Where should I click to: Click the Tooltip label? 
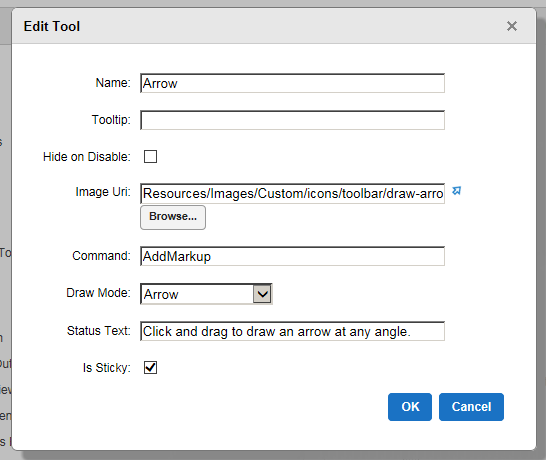pos(111,119)
